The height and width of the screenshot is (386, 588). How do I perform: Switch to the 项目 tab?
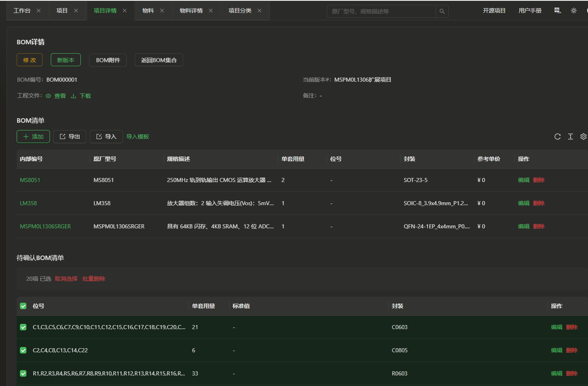62,11
